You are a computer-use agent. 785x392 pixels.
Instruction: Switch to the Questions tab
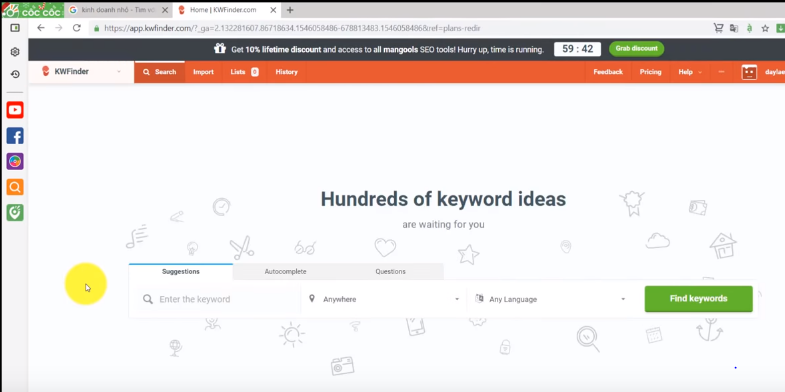point(390,271)
